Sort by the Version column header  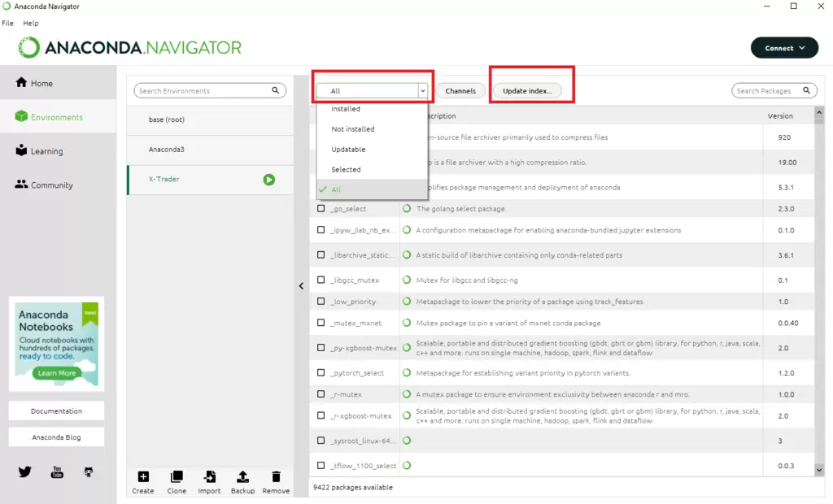(780, 115)
